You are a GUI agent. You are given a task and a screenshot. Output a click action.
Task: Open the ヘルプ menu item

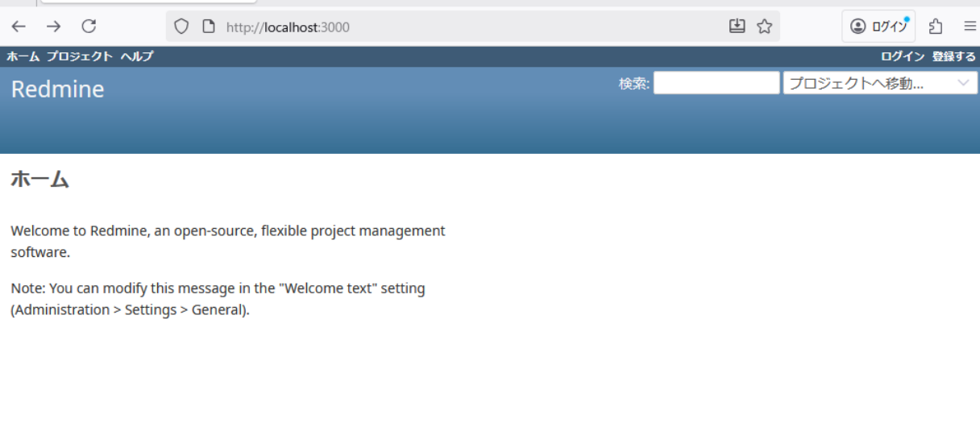pos(136,56)
